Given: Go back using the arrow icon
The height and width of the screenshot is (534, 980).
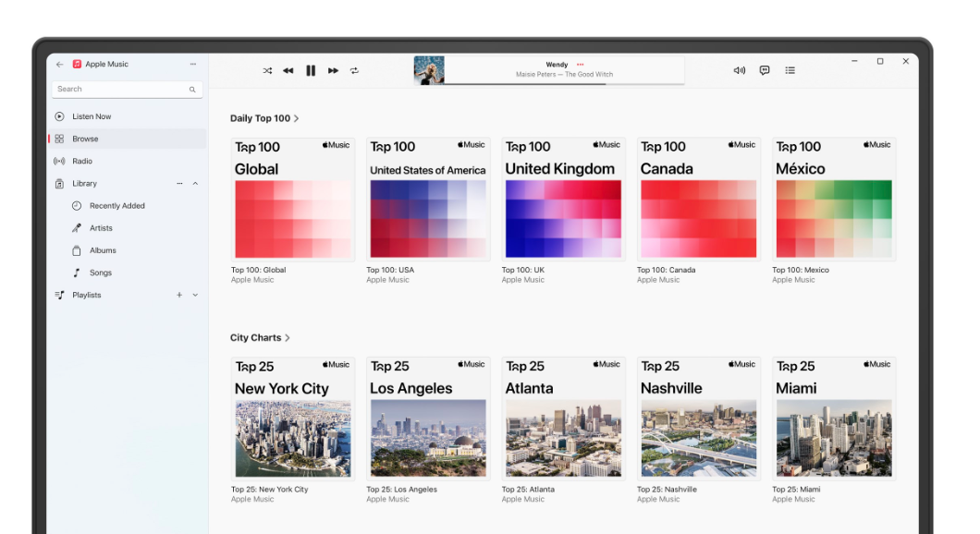Looking at the screenshot, I should pos(59,65).
